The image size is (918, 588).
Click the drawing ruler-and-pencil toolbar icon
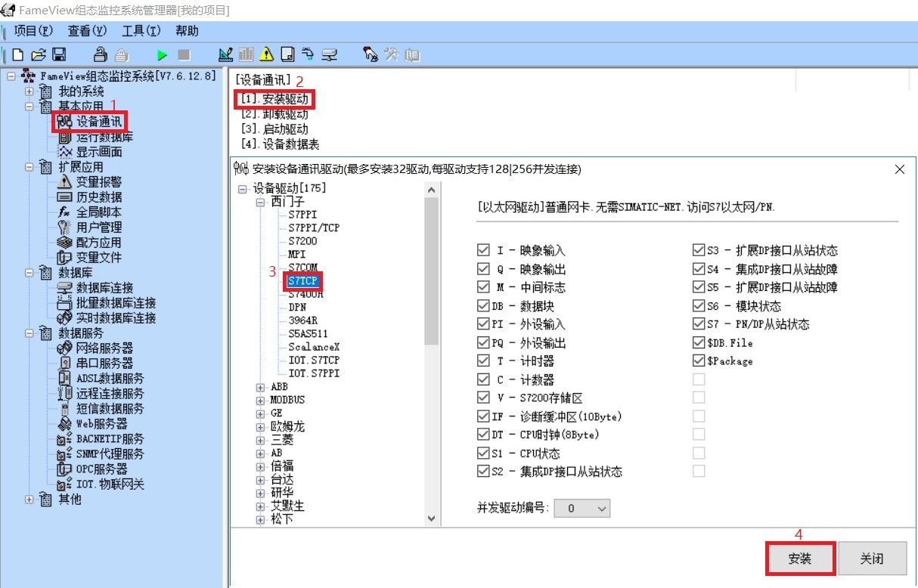[225, 54]
